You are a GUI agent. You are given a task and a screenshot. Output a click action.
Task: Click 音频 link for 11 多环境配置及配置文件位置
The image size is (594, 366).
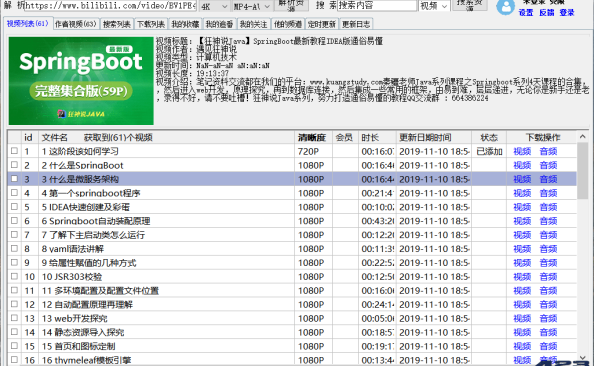point(548,291)
